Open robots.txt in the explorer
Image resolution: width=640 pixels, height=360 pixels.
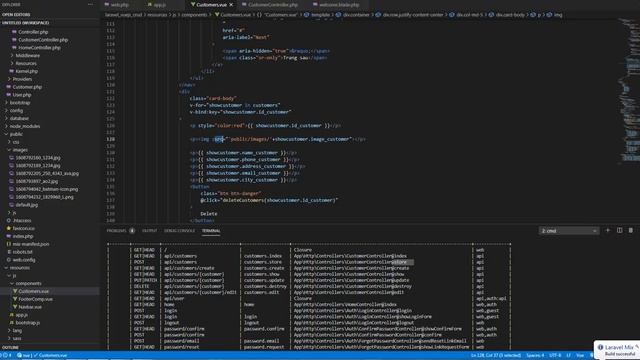[x=22, y=252]
